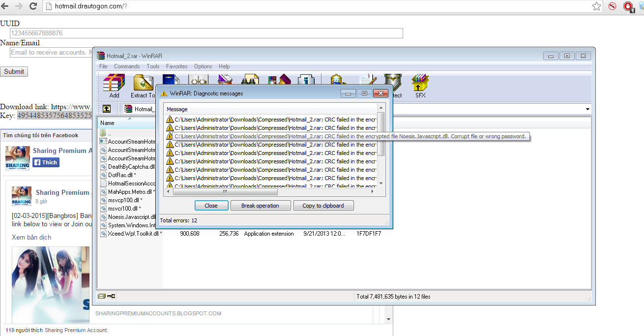Click the dialog horizontal scrollbar left arrow

pos(169,192)
